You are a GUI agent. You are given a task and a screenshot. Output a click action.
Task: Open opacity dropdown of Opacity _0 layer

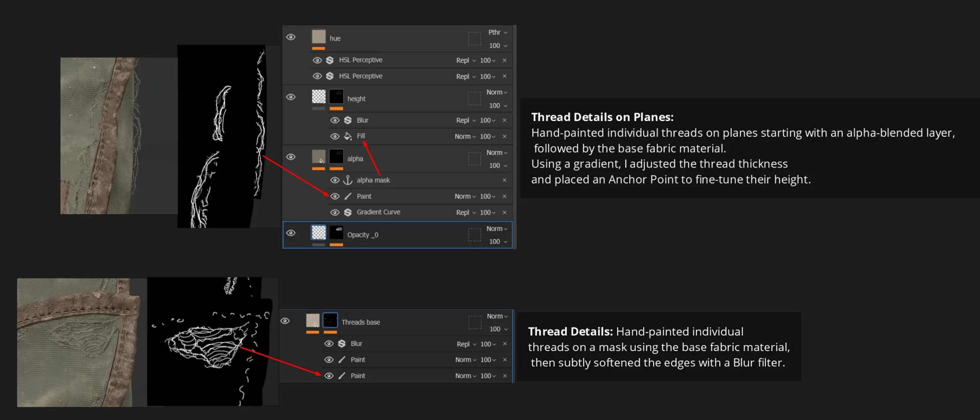click(498, 241)
